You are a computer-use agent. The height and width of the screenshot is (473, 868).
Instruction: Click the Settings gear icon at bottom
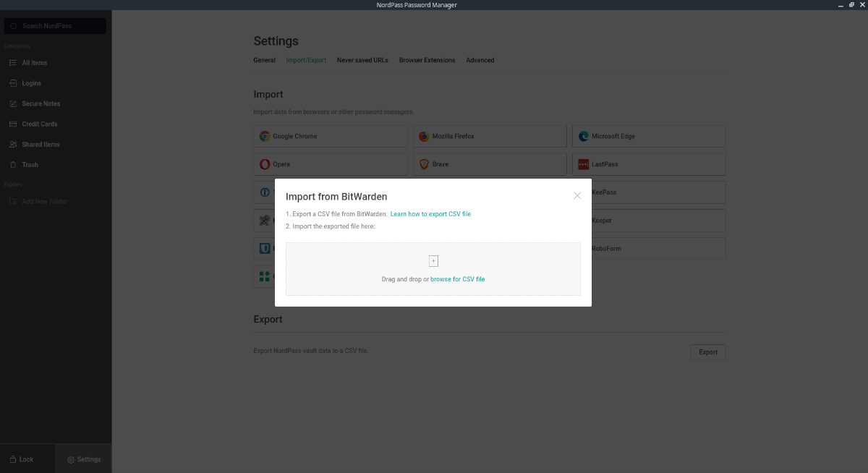click(71, 459)
